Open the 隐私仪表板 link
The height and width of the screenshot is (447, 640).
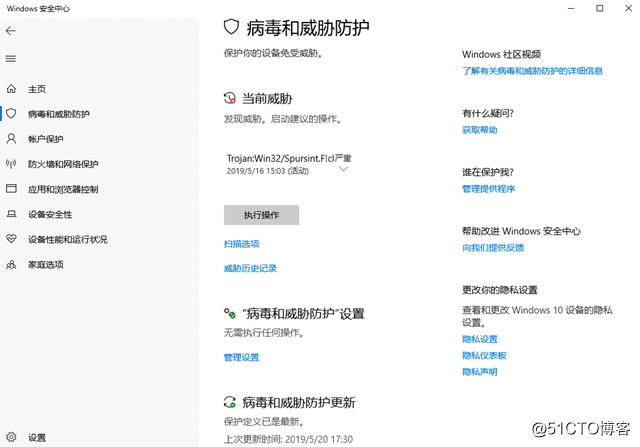484,355
